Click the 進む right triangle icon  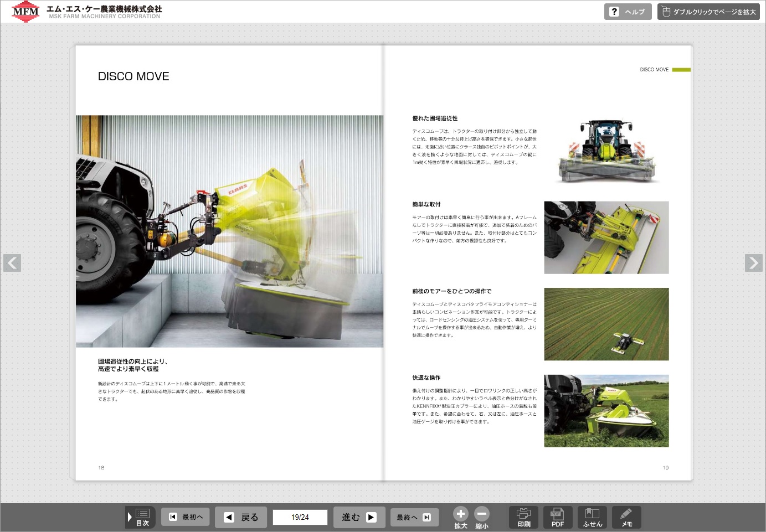372,517
